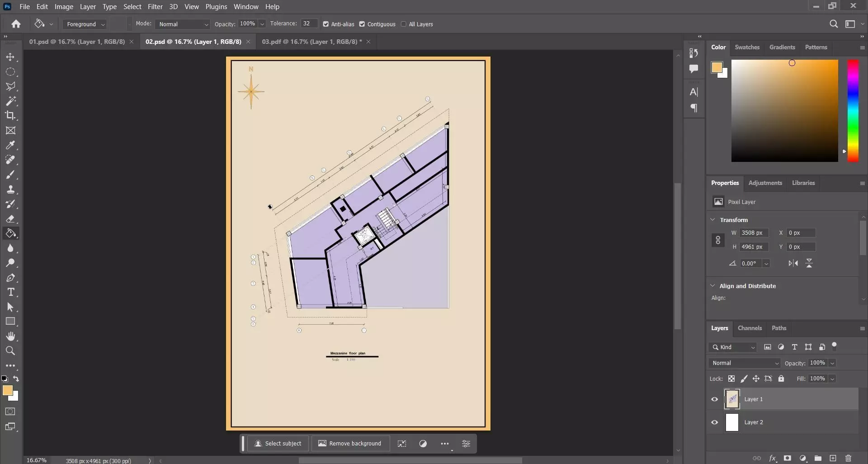Select the Pen tool
This screenshot has height=464, width=868.
click(x=10, y=278)
